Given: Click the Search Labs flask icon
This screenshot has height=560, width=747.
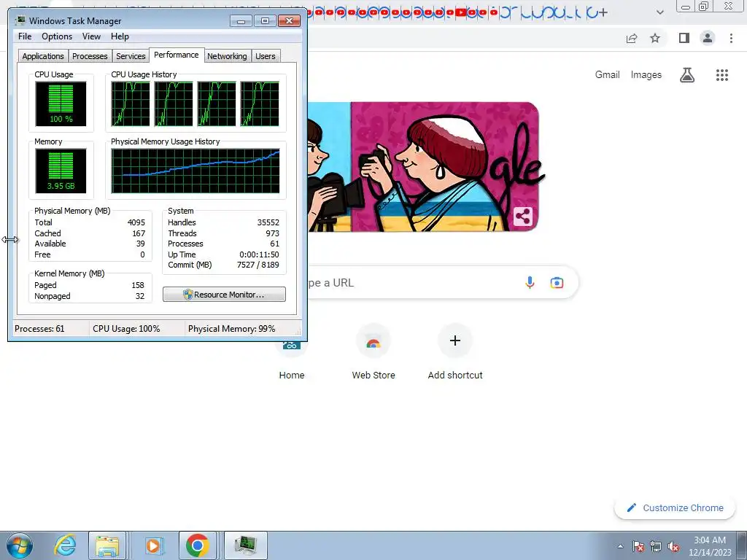Looking at the screenshot, I should (x=687, y=75).
